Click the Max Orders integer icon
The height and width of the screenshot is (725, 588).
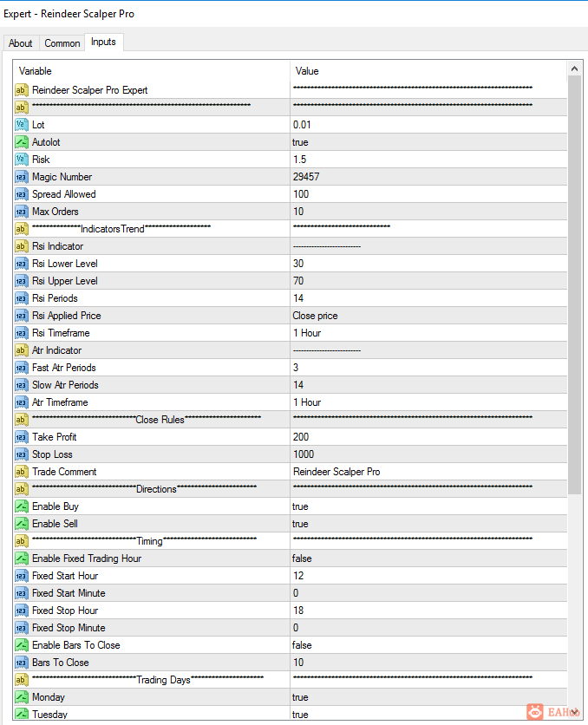[x=22, y=212]
